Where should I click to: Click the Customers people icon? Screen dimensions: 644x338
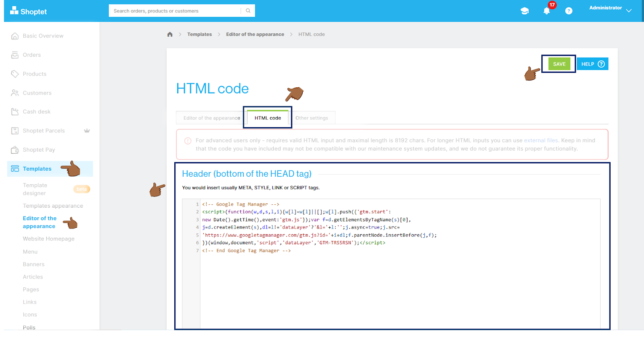pos(15,93)
